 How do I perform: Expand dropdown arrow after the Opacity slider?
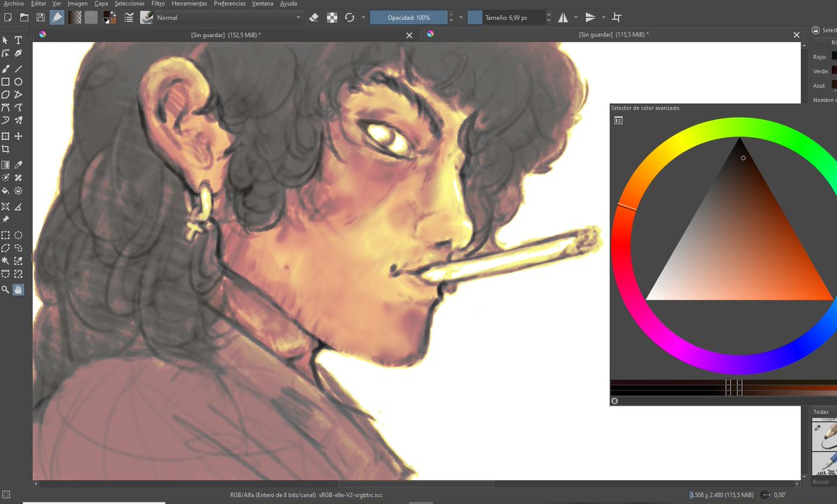tap(460, 17)
